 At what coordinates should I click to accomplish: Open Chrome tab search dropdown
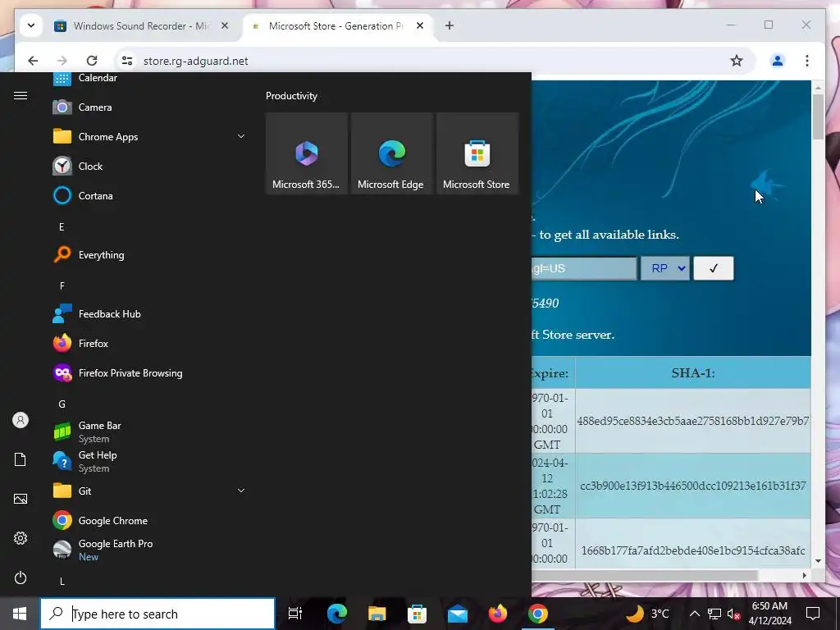click(31, 25)
